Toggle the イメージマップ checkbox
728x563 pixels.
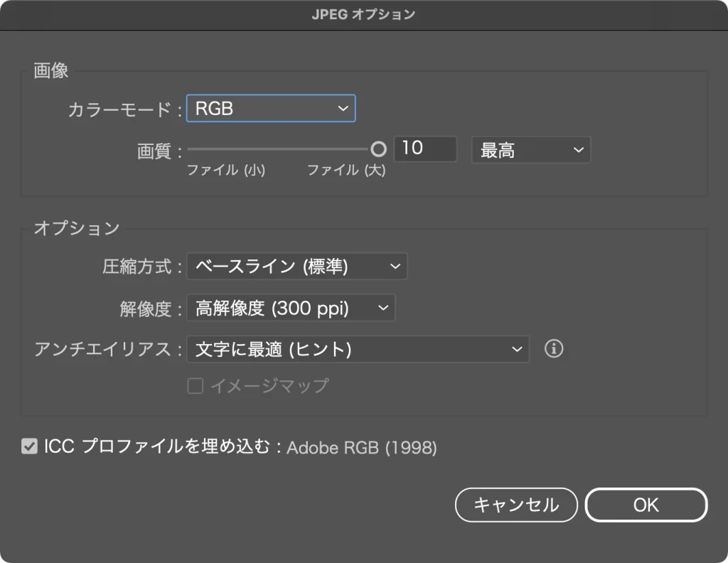pyautogui.click(x=195, y=386)
